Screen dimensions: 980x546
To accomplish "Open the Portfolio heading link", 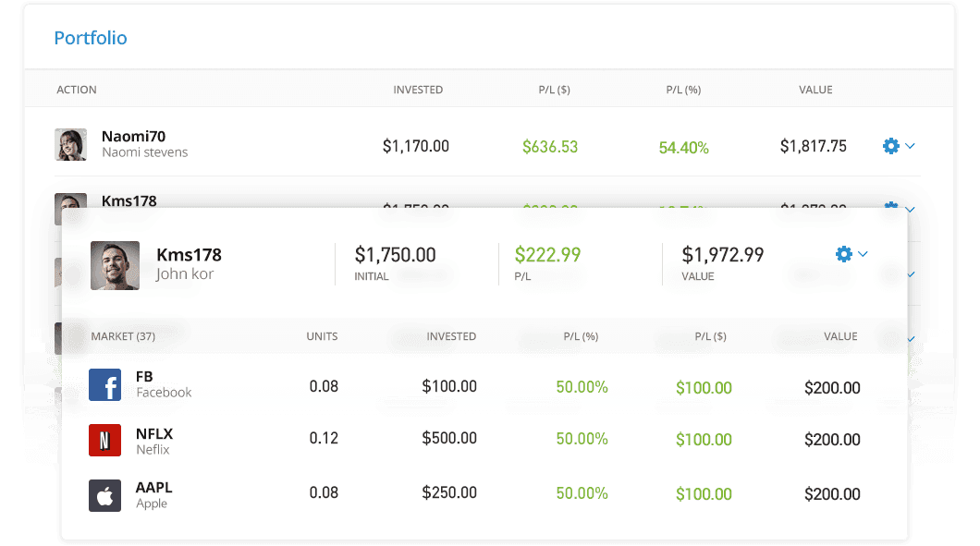I will pos(91,38).
